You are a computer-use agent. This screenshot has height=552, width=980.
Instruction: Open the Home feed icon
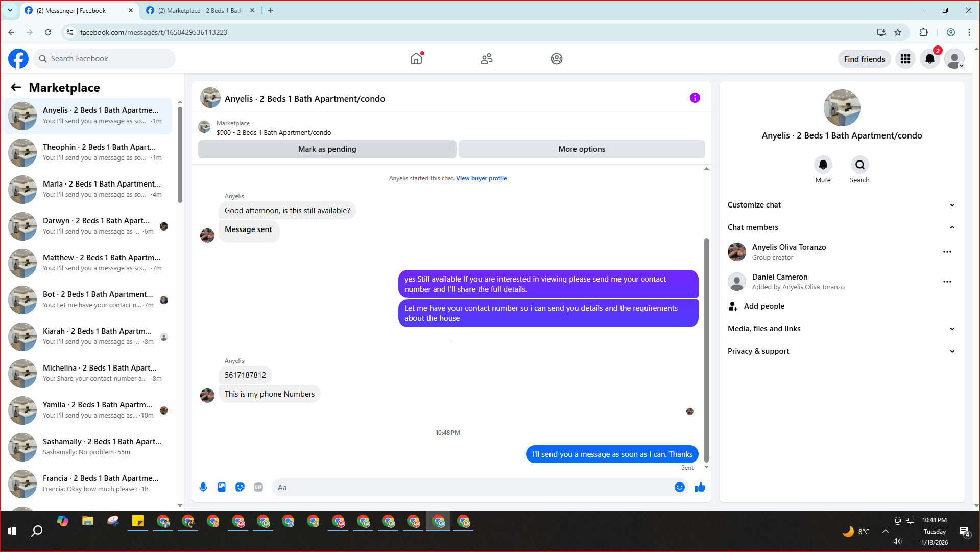416,59
